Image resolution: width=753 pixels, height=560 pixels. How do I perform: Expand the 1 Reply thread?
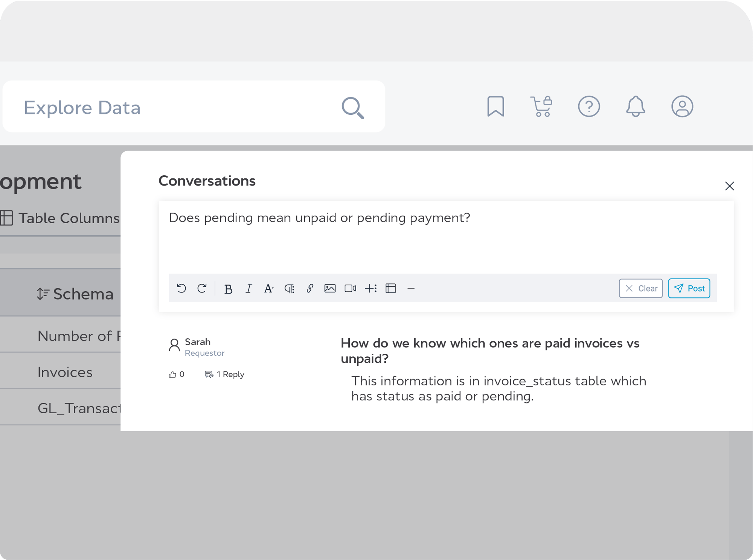point(225,374)
